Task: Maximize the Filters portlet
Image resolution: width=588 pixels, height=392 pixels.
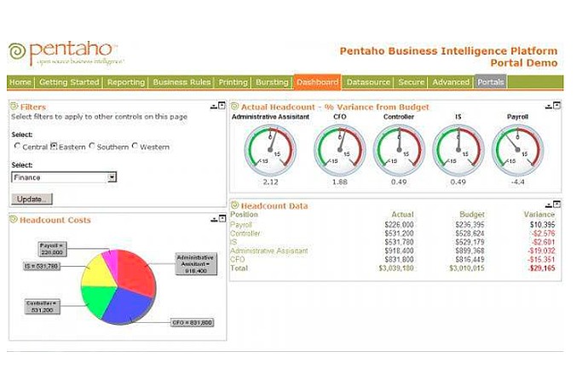Action: [x=222, y=106]
